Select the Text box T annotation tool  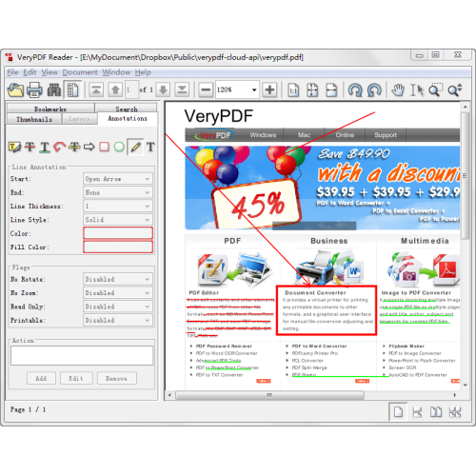click(x=150, y=147)
